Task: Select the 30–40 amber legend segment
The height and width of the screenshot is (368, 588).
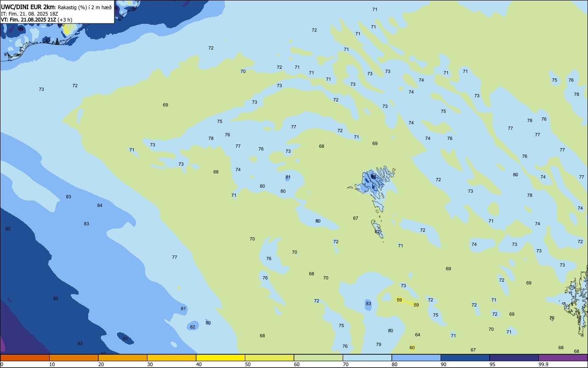Action: 171,357
